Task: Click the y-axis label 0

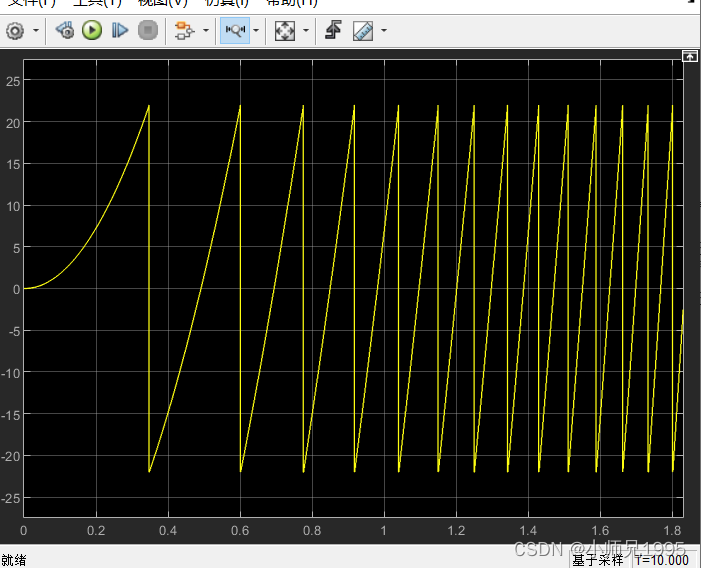Action: pyautogui.click(x=17, y=290)
